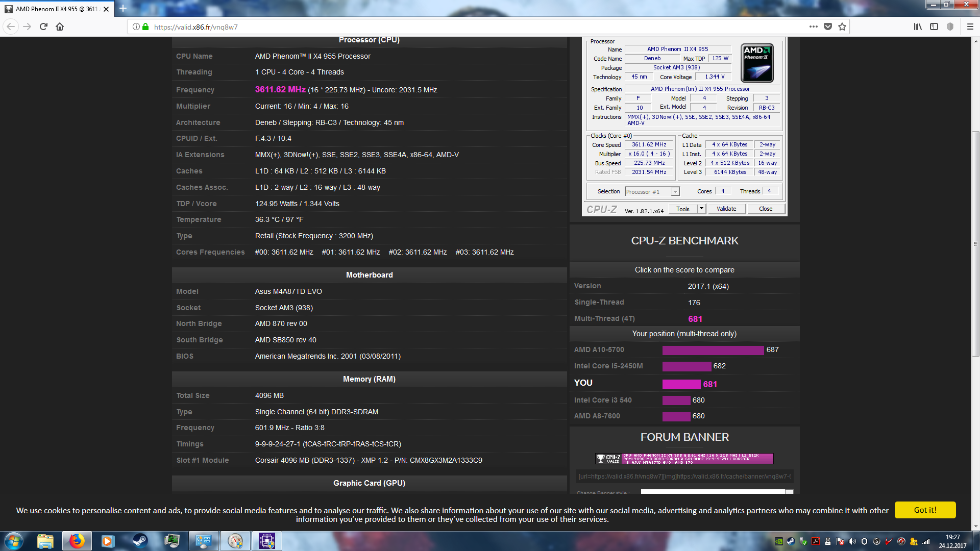Click the forum banner BBCode field
This screenshot has height=551, width=980.
point(684,477)
